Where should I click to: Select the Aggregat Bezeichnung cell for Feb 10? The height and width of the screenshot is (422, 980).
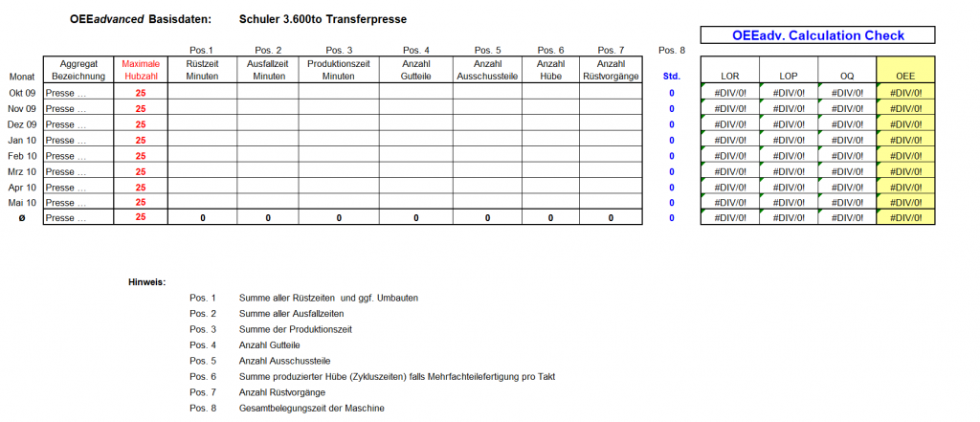[x=78, y=156]
